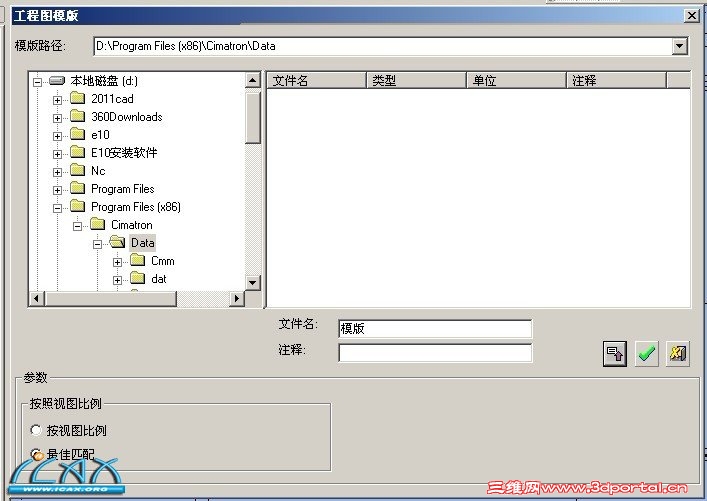Viewport: 707px width, 501px height.
Task: Click the tree horizontal scrollbar thumb
Action: 110,298
